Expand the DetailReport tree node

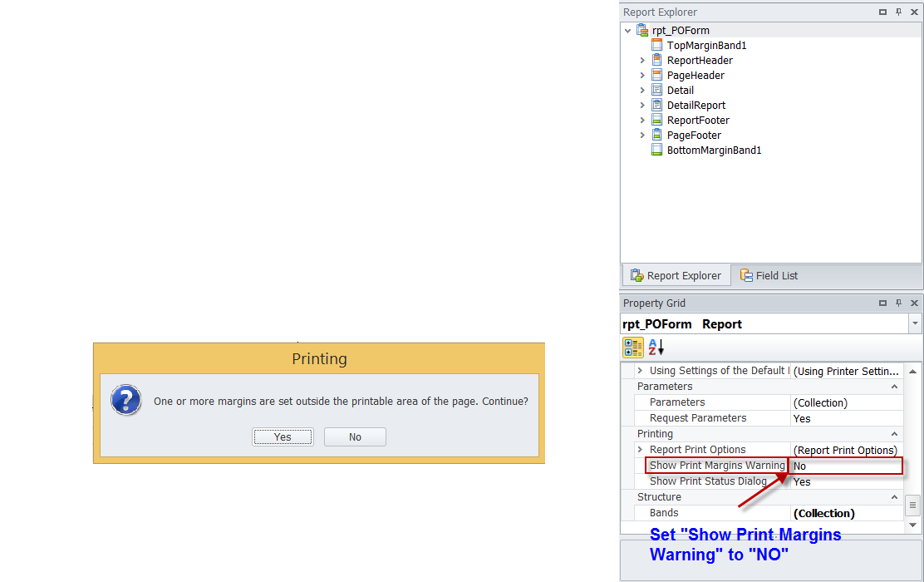click(642, 106)
